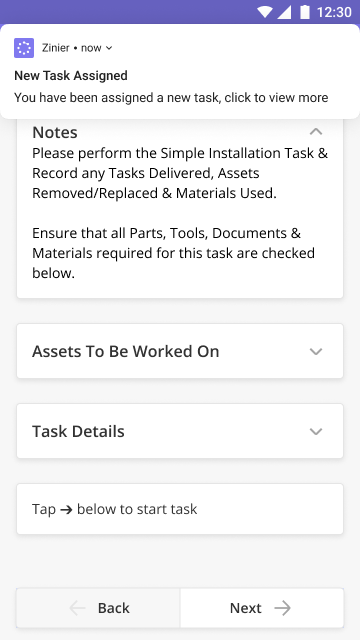The width and height of the screenshot is (360, 640).
Task: Tap the left arrow icon on Back
Action: coord(78,608)
